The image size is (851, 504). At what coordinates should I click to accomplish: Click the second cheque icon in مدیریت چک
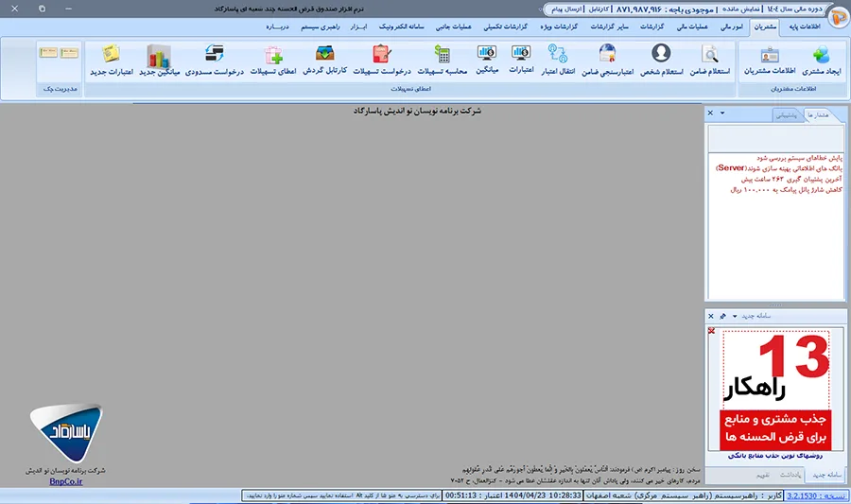pos(48,52)
